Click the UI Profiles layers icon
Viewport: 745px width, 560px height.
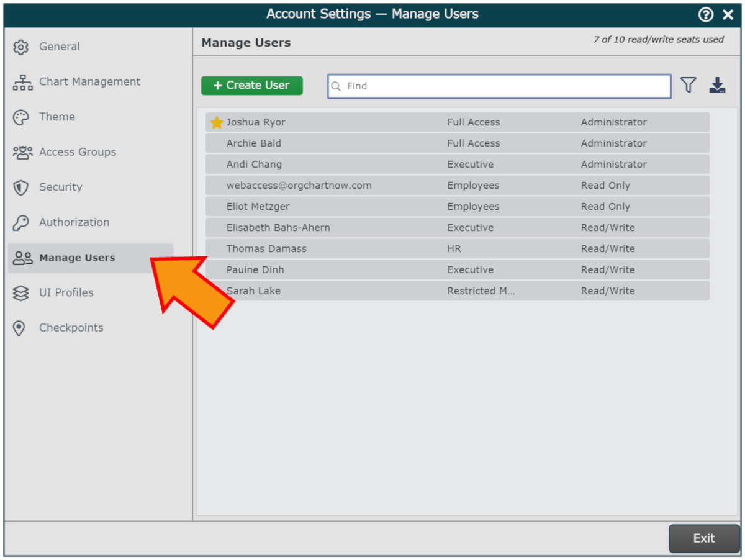point(21,293)
